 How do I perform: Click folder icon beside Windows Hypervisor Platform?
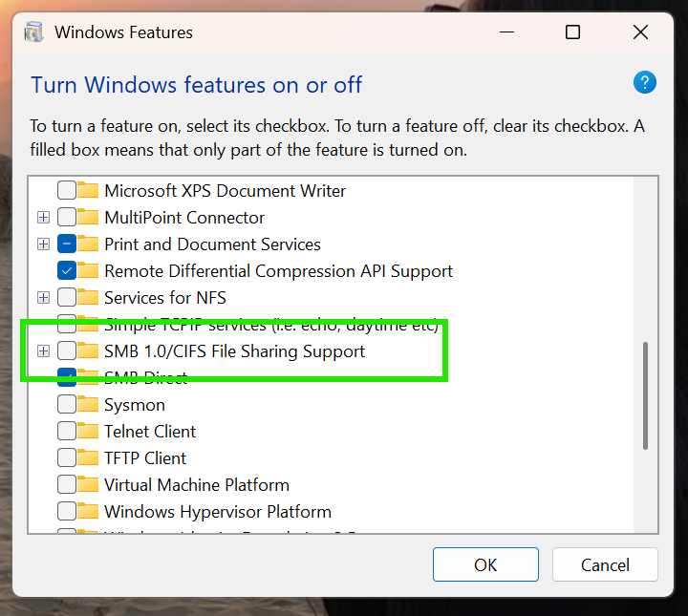(88, 511)
